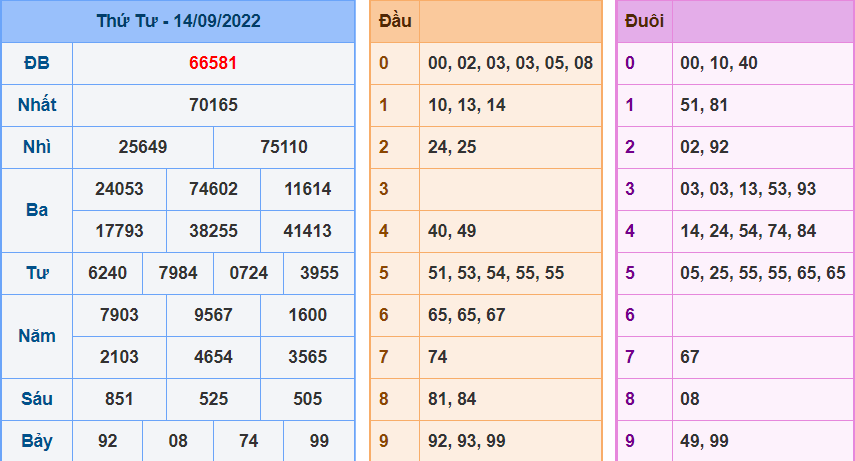
Task: Click value 08 in Đuôi row 8
Action: tap(690, 399)
